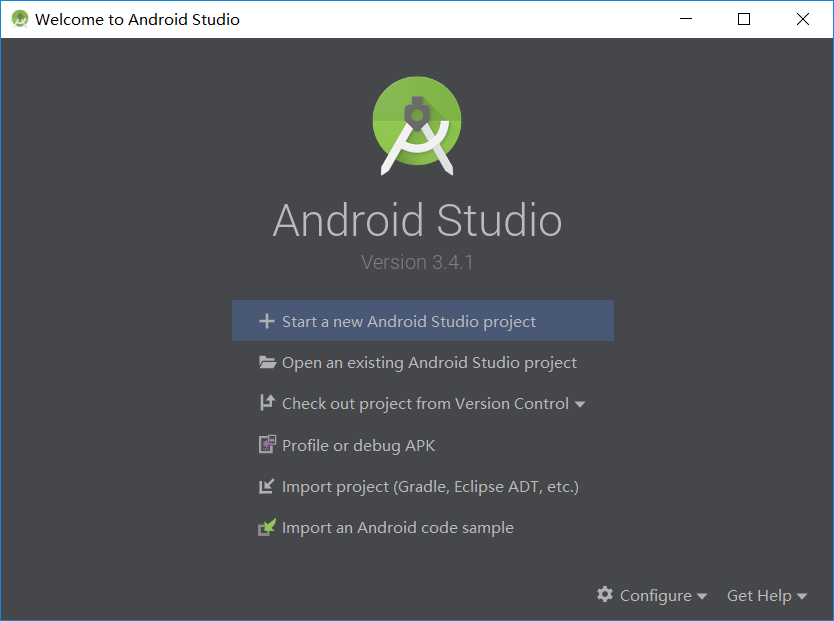Click the Android Studio heading text
834x621 pixels.
coord(418,220)
